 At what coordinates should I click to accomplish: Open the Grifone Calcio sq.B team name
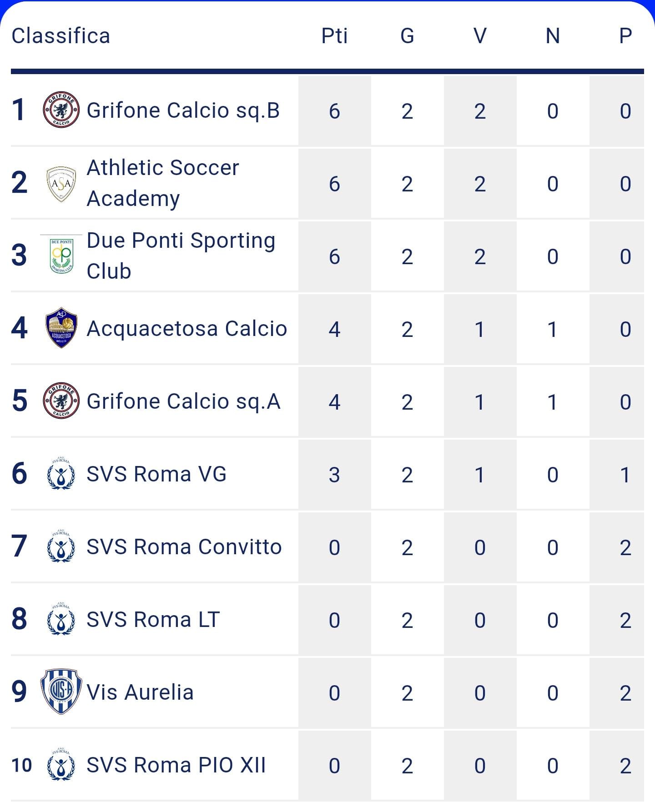point(183,110)
